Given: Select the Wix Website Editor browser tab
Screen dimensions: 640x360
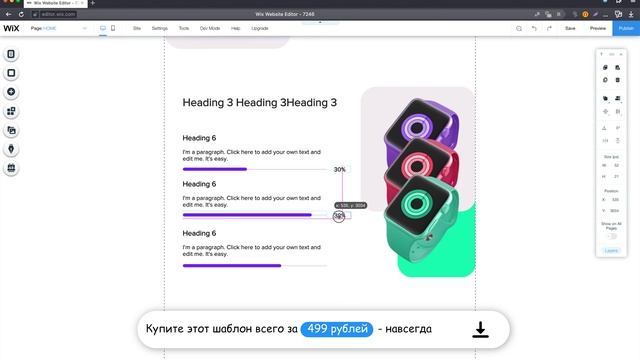Looking at the screenshot, I should [56, 3].
